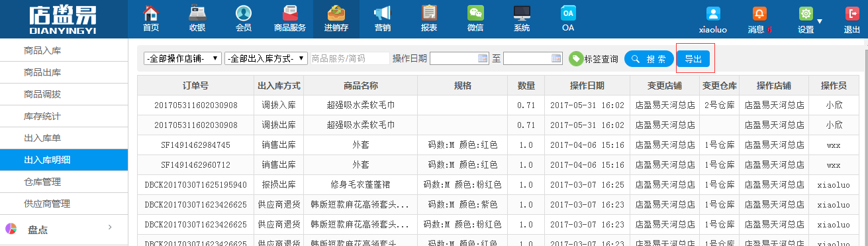The image size is (868, 246).
Task: Focus the start 操作日期 input field
Action: (x=459, y=58)
